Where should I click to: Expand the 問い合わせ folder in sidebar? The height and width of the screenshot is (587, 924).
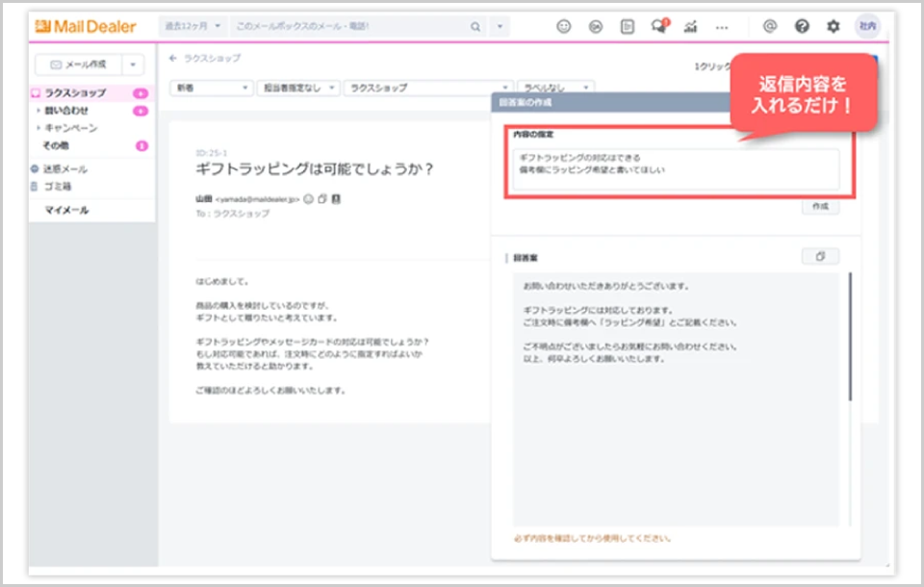(x=38, y=111)
